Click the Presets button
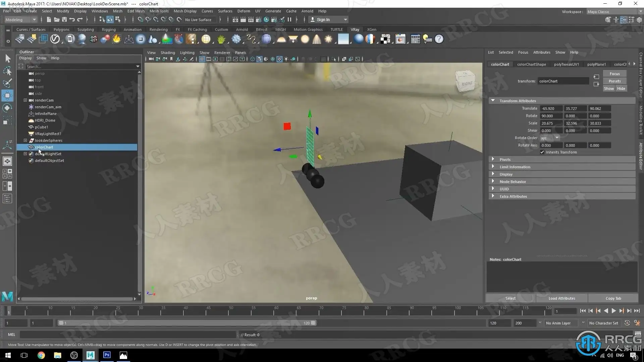 pos(614,81)
